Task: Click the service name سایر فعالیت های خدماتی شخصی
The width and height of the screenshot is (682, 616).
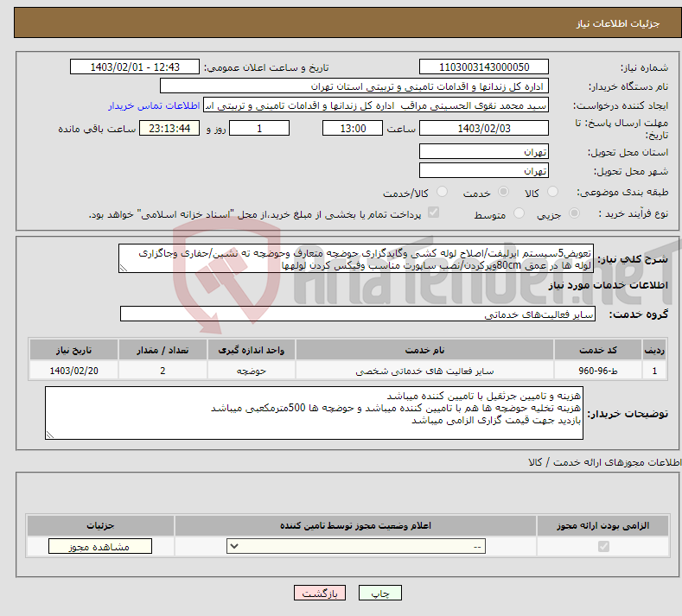Action: coord(424,371)
